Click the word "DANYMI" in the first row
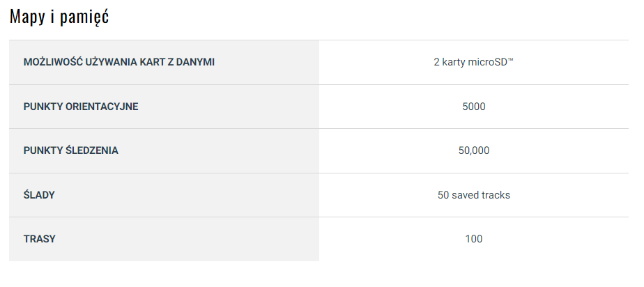The image size is (644, 287). [195, 62]
